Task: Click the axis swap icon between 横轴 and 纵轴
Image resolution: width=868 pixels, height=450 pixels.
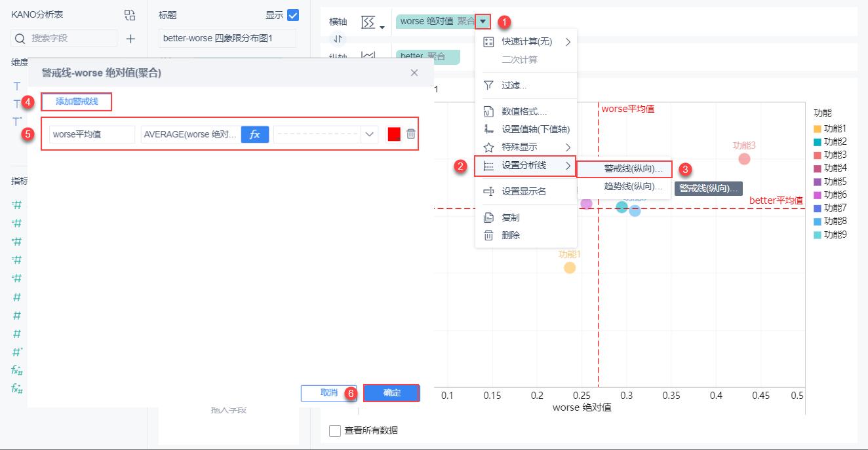Action: (x=338, y=39)
